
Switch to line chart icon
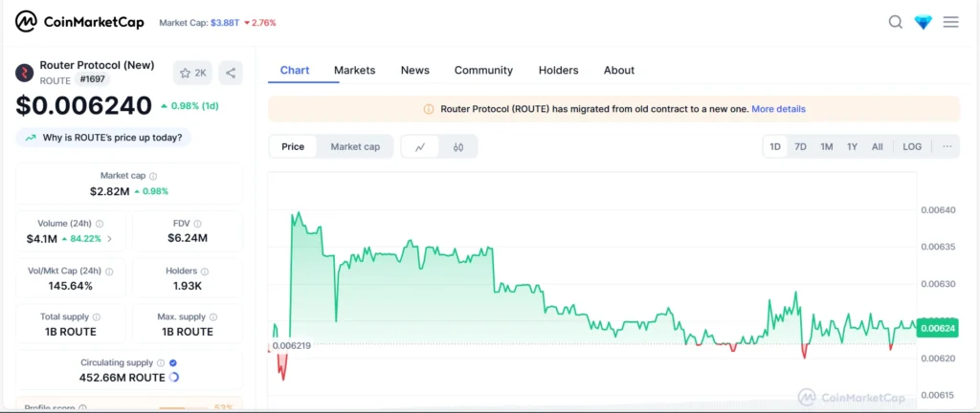click(420, 147)
